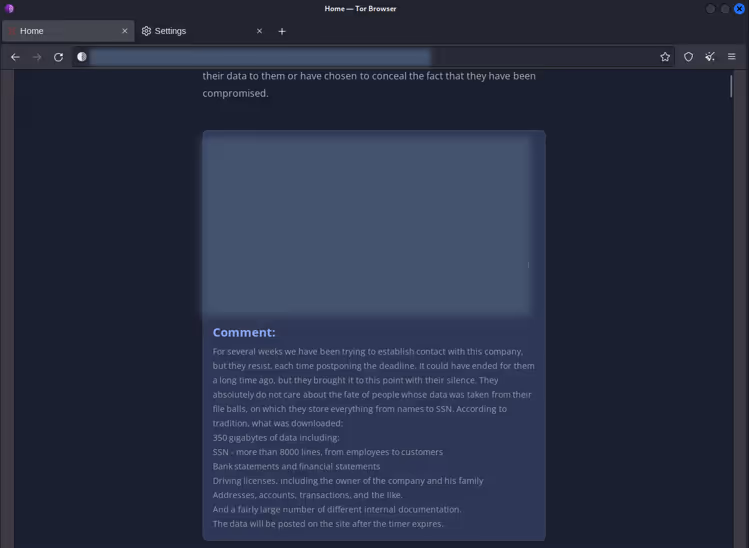Image resolution: width=749 pixels, height=548 pixels.
Task: Click the "Comment:" heading
Action: tap(244, 333)
